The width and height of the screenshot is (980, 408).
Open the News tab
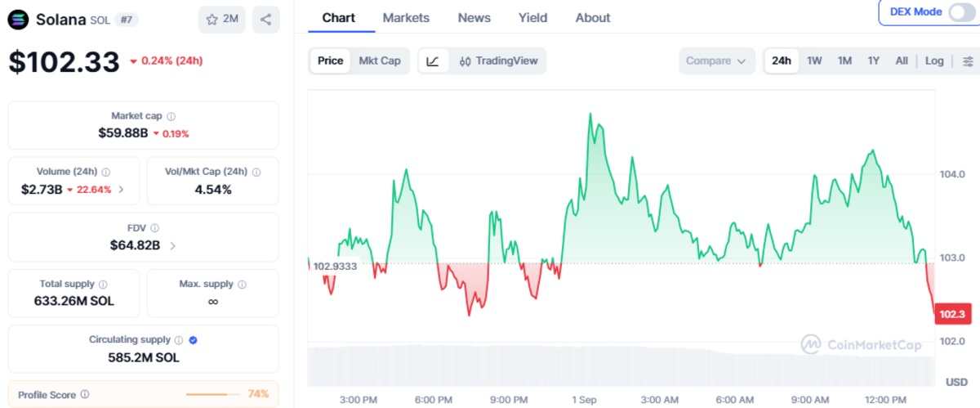tap(474, 17)
